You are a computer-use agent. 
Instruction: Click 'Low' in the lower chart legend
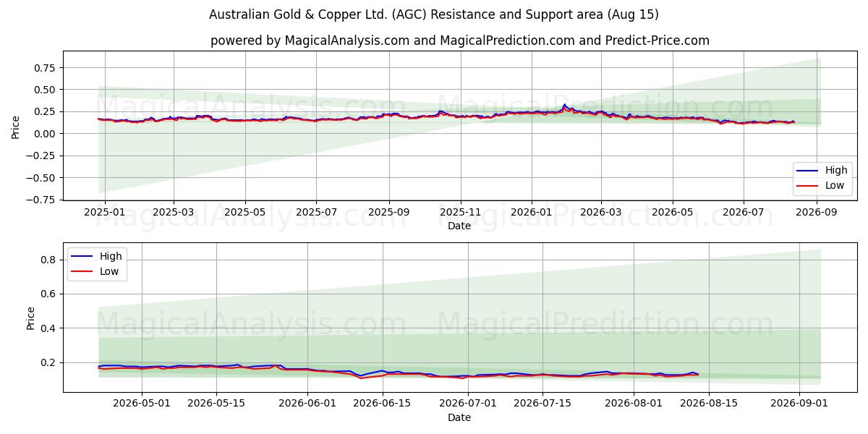click(x=109, y=271)
